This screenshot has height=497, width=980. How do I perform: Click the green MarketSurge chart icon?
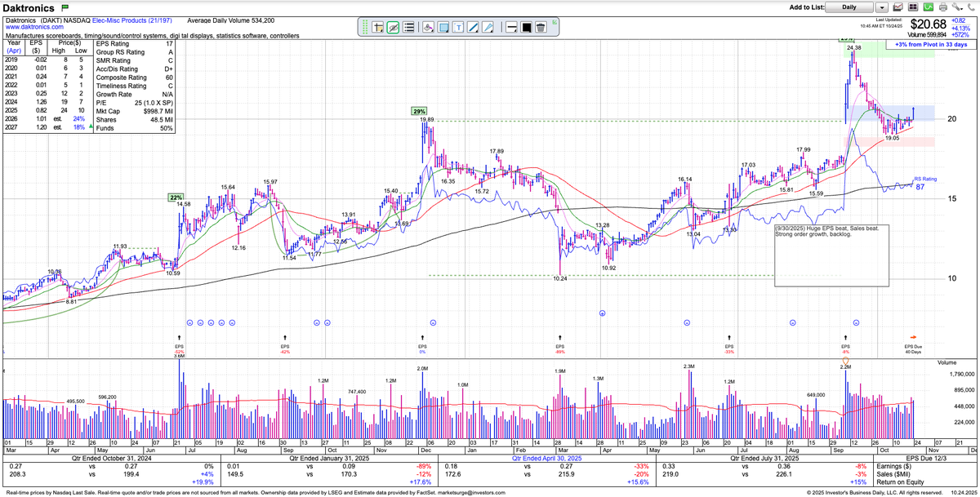929,7
